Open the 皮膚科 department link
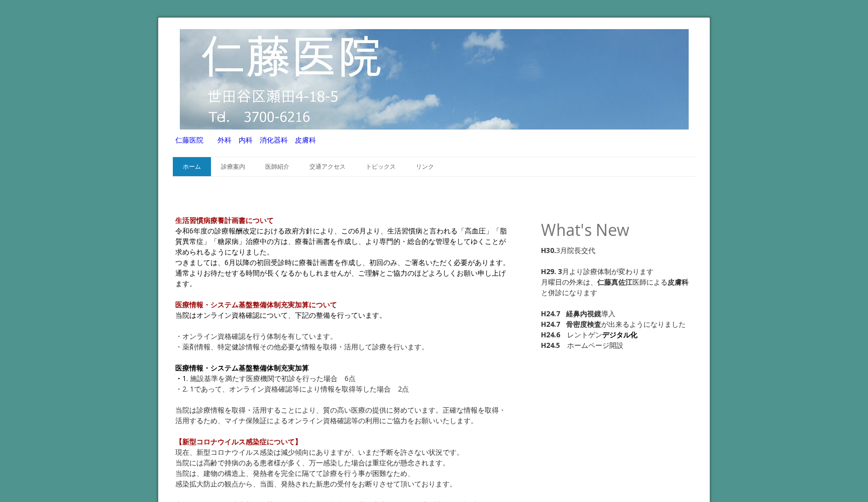 (306, 141)
